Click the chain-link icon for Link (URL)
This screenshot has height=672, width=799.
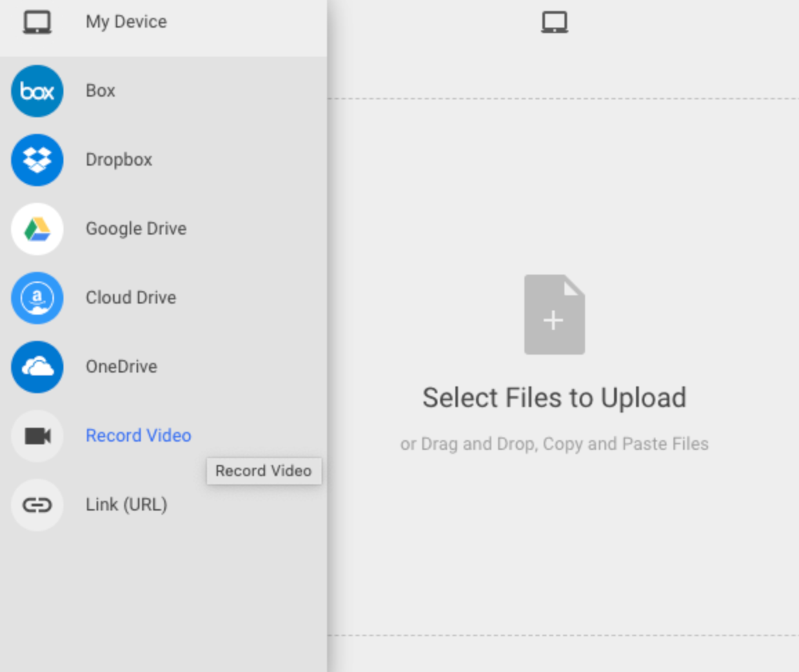[37, 504]
